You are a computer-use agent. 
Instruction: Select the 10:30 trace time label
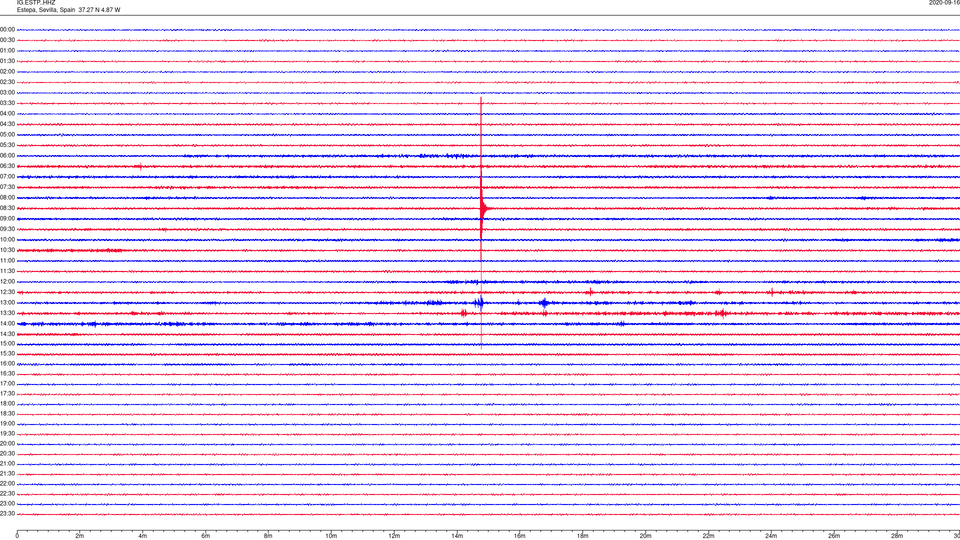[7, 250]
